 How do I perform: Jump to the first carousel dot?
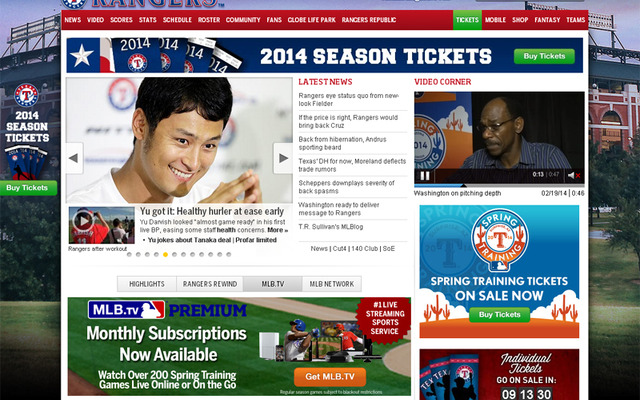coord(129,254)
